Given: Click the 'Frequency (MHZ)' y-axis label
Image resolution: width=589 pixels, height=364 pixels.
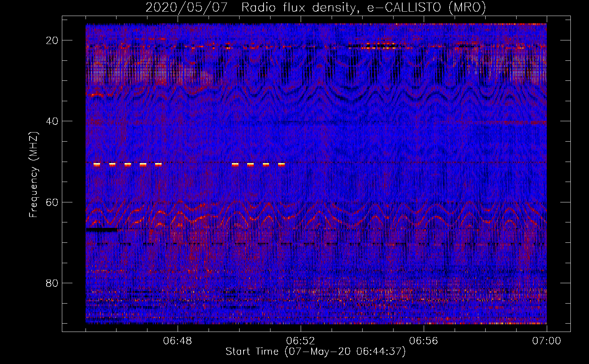Looking at the screenshot, I should coord(33,175).
